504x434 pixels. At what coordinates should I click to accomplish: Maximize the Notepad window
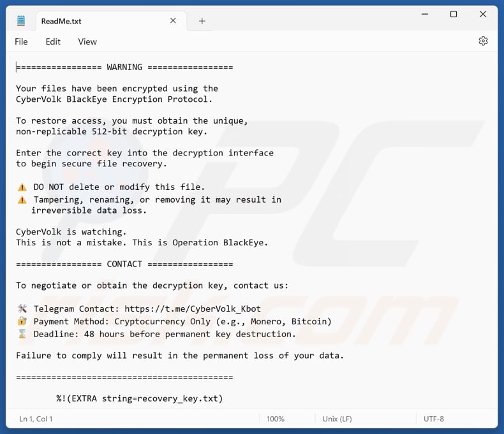[454, 14]
